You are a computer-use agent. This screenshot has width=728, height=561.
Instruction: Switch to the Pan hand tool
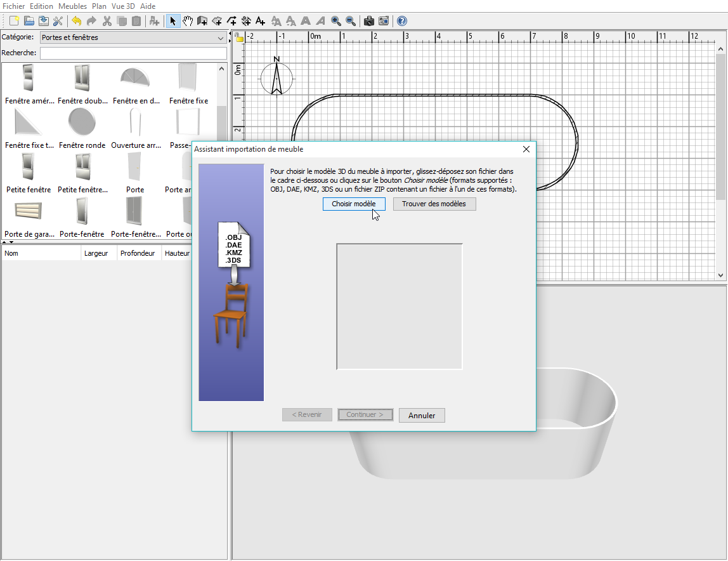(x=188, y=21)
